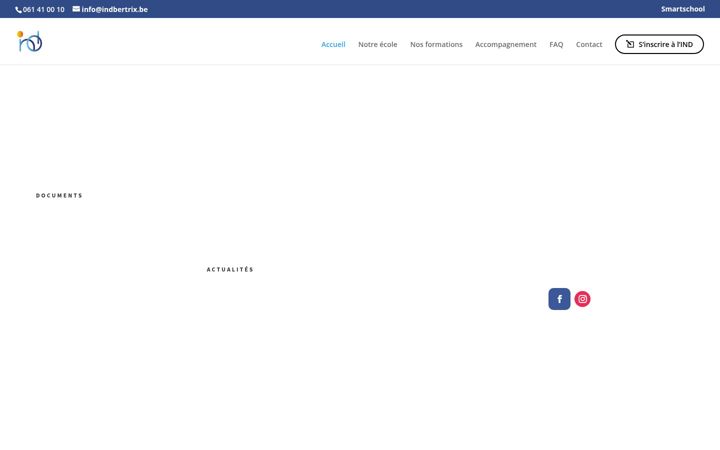Image resolution: width=720 pixels, height=450 pixels.
Task: Open the FAQ page
Action: (556, 45)
